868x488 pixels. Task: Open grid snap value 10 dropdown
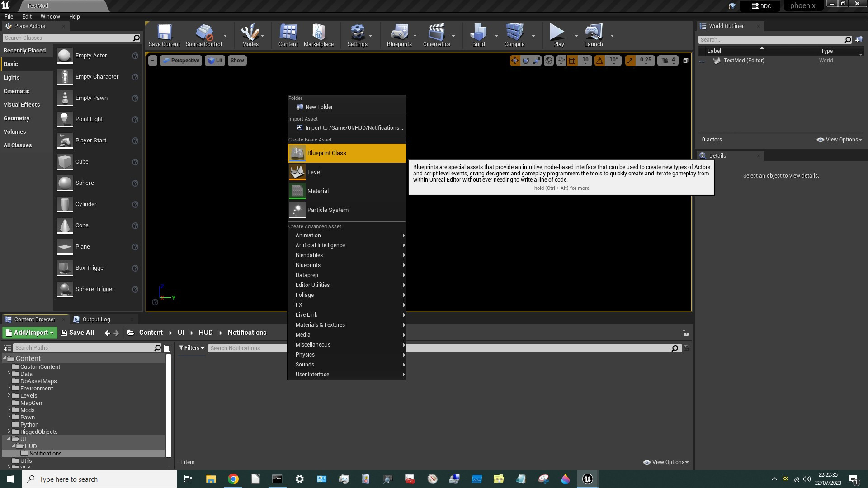pyautogui.click(x=585, y=61)
